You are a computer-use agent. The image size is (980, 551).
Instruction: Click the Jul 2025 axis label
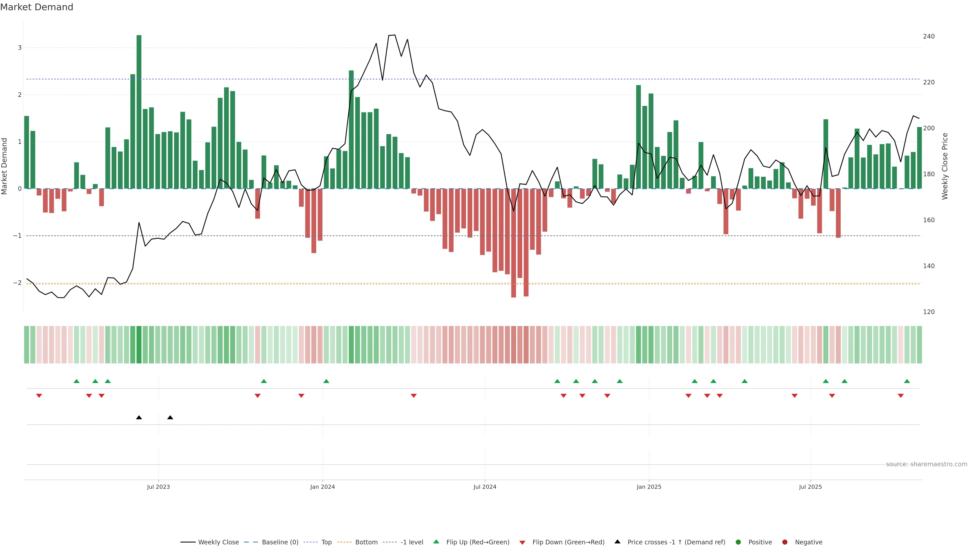tap(810, 487)
